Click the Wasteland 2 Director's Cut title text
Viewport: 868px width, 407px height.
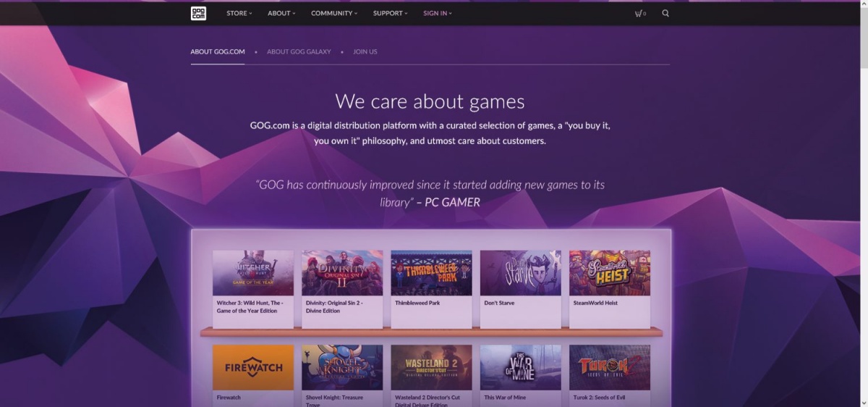coord(427,400)
